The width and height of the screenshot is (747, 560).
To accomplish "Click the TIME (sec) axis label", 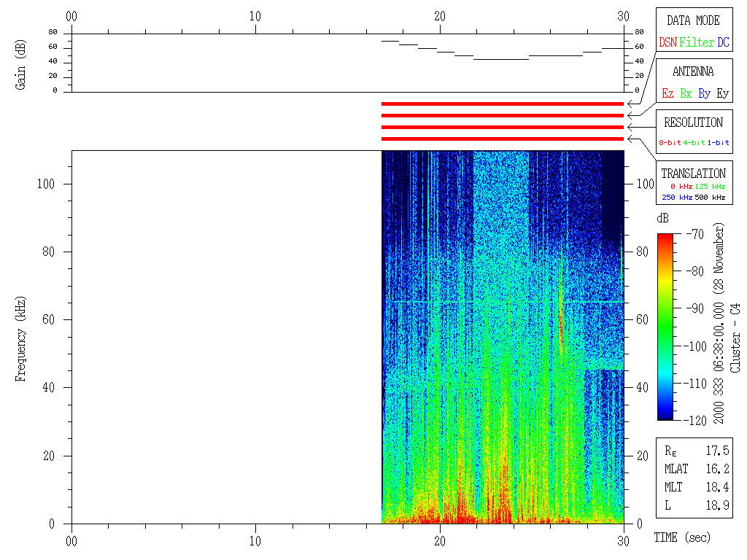I will 681,537.
